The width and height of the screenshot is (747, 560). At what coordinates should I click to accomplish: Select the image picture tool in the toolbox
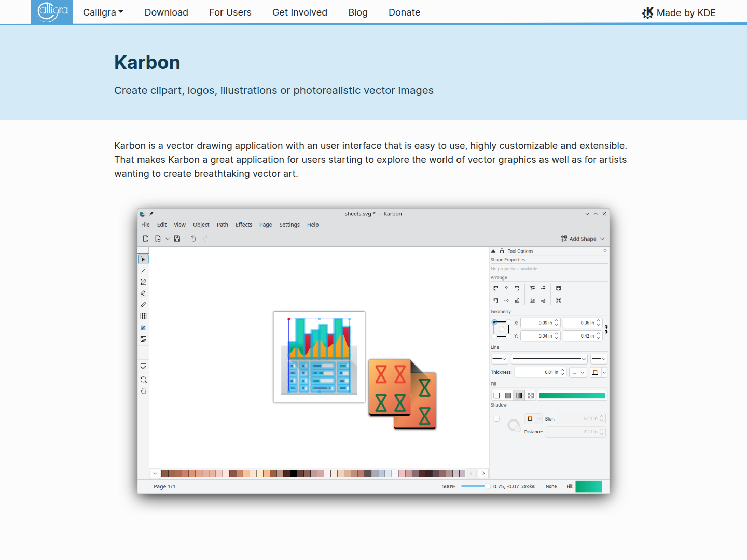point(143,339)
